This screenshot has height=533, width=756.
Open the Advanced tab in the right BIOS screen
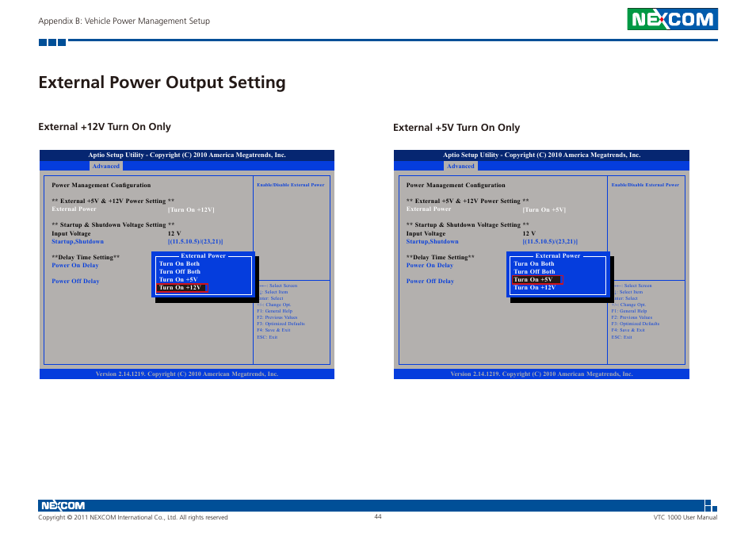click(x=460, y=166)
